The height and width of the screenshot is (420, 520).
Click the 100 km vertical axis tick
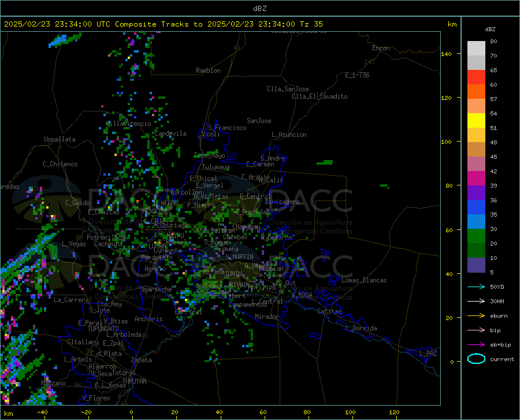click(x=446, y=142)
